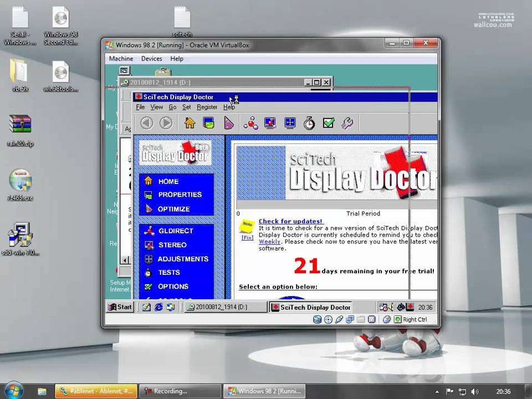Open Properties via the monitor toolbar icon
This screenshot has width=532, height=399.
pos(209,123)
